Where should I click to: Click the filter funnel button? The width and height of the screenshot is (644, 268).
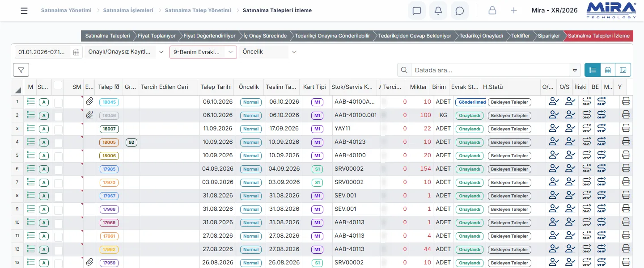[x=21, y=70]
